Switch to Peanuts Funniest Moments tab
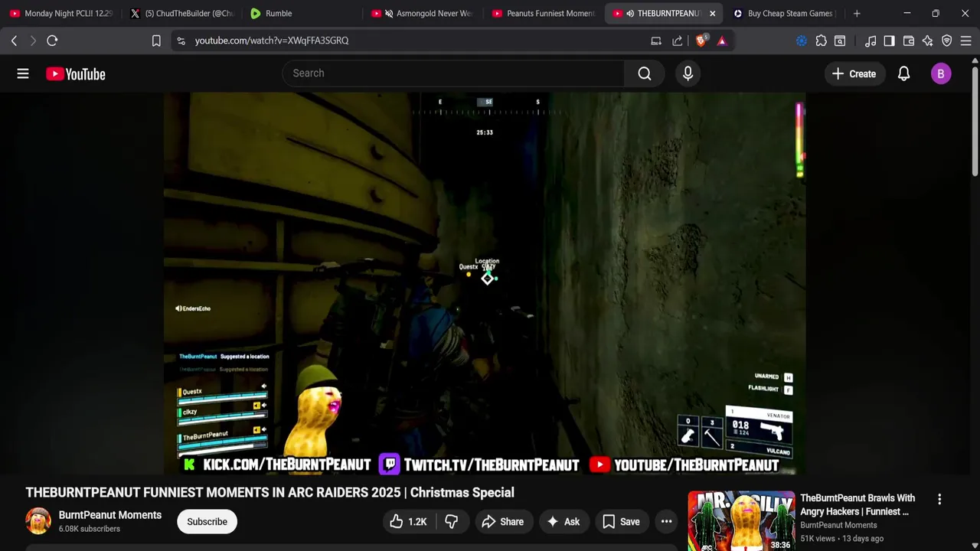 coord(543,13)
